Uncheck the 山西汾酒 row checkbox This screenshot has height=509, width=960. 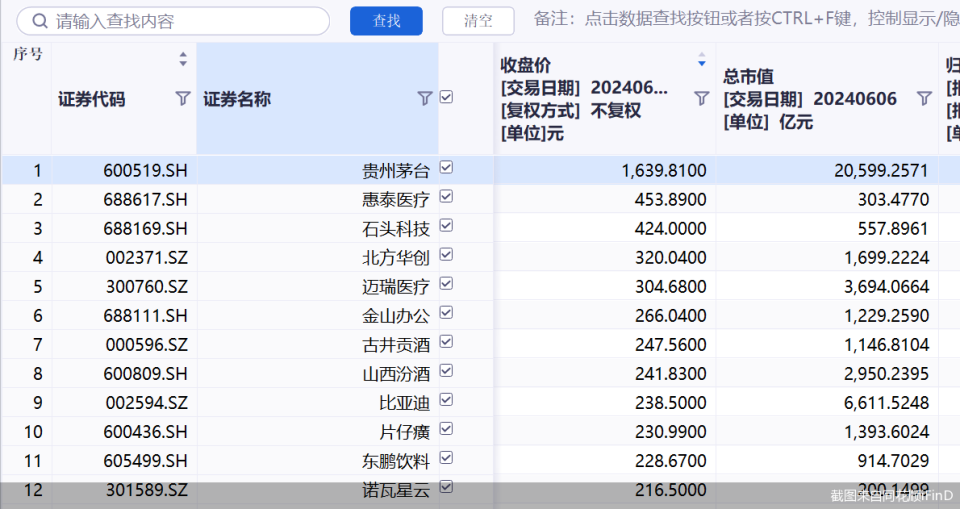coord(446,371)
